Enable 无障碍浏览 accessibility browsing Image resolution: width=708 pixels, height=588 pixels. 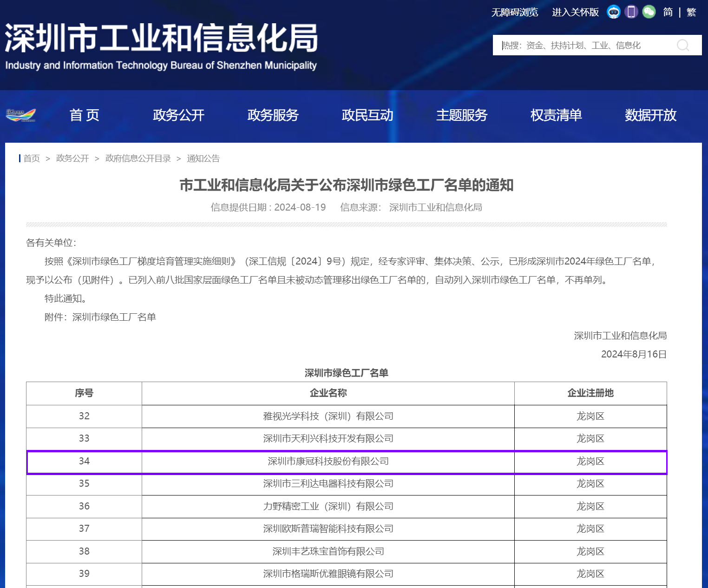(x=515, y=12)
